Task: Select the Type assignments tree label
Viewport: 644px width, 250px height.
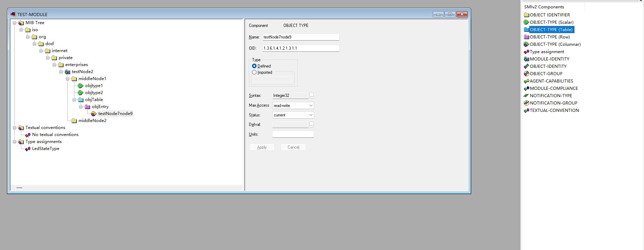Action: tap(44, 142)
